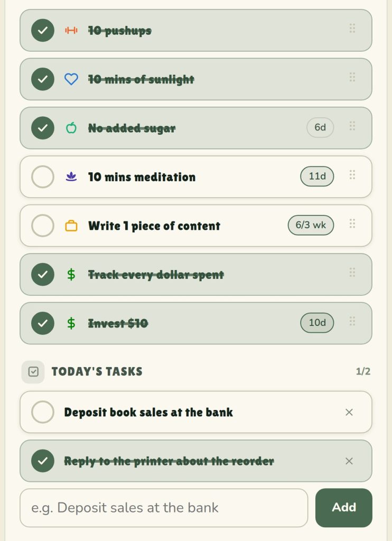Focus the new task input field
This screenshot has height=541, width=392.
(164, 508)
